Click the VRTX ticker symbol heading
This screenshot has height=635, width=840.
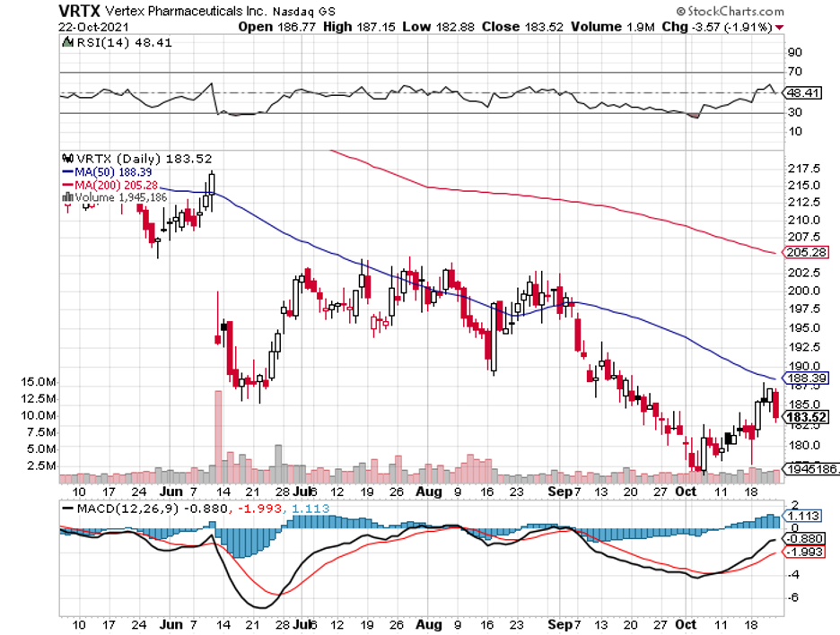[79, 11]
